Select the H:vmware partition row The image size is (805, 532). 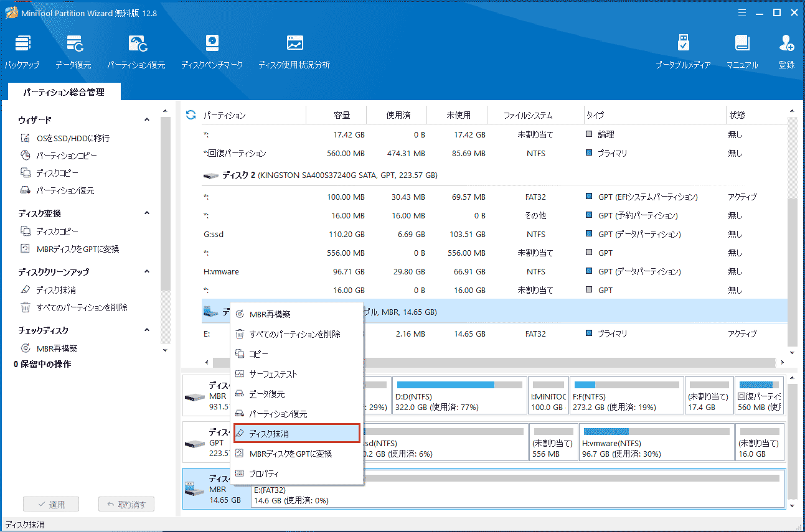pos(494,271)
